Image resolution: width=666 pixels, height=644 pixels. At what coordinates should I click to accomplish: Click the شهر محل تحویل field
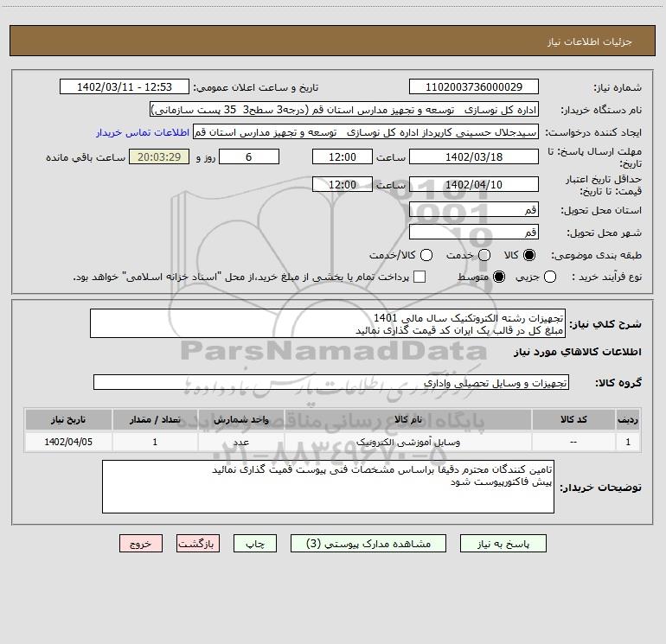[x=474, y=232]
